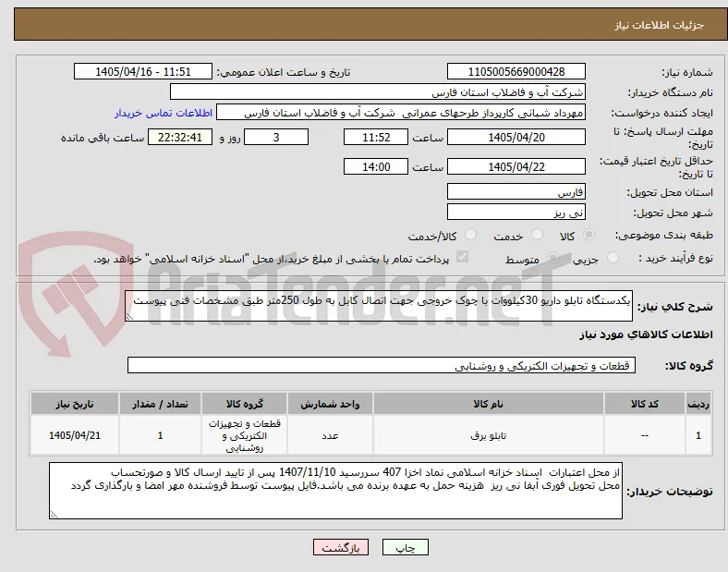Screen dimensions: 728x572
Task: Select the جزیی purchase type radio
Action: point(613,257)
